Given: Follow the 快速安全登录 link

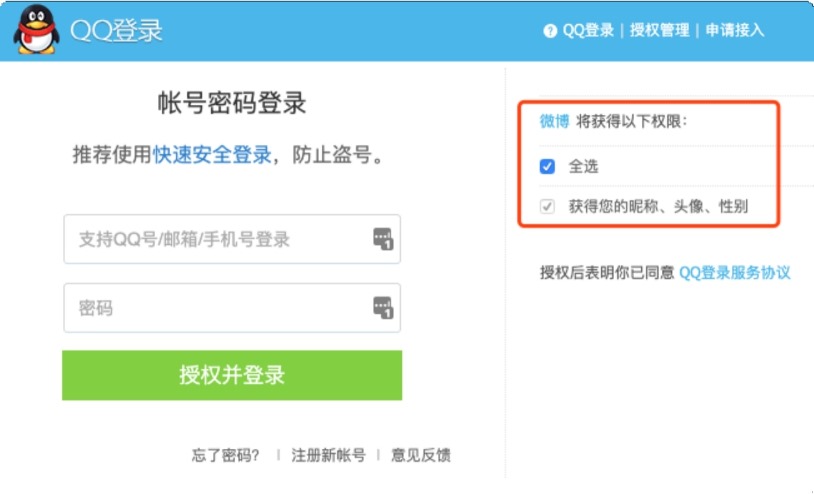Looking at the screenshot, I should 212,155.
